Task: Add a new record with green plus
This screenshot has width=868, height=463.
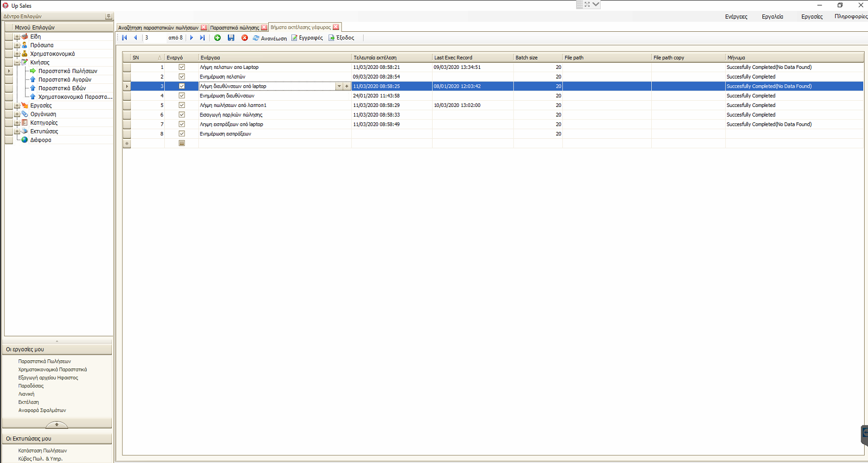Action: coord(218,38)
